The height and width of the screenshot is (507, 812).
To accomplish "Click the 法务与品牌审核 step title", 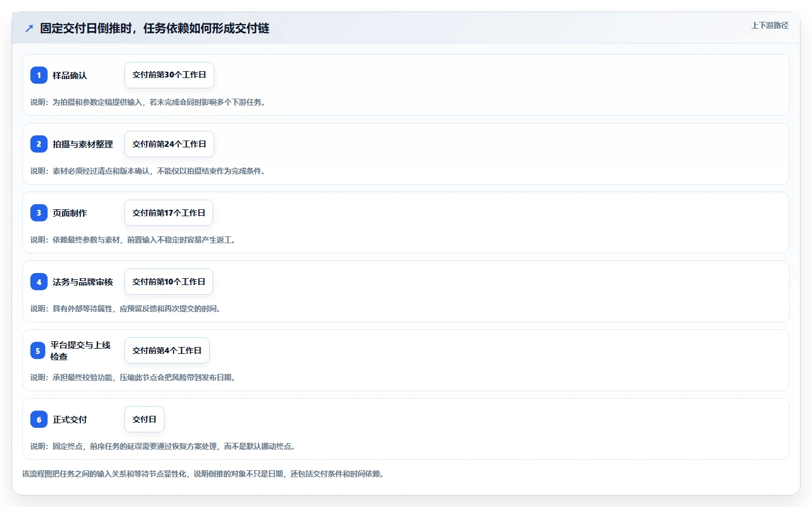I will (83, 282).
